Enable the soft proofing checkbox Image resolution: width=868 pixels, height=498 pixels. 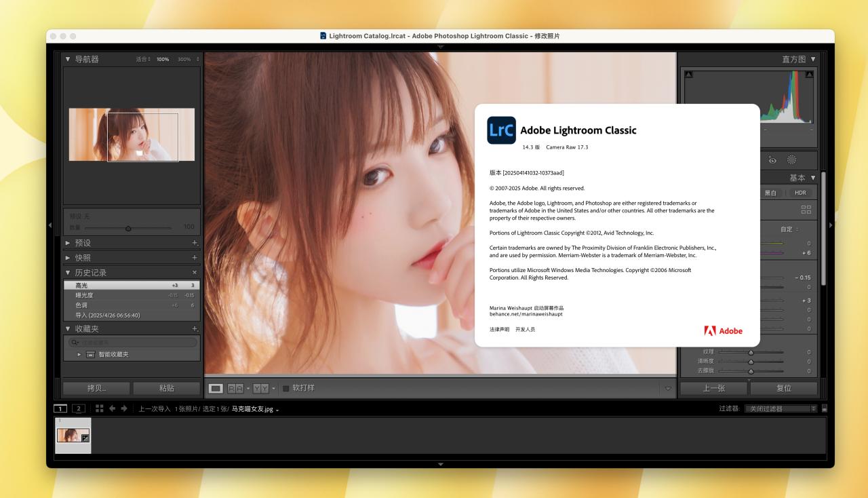pyautogui.click(x=286, y=388)
